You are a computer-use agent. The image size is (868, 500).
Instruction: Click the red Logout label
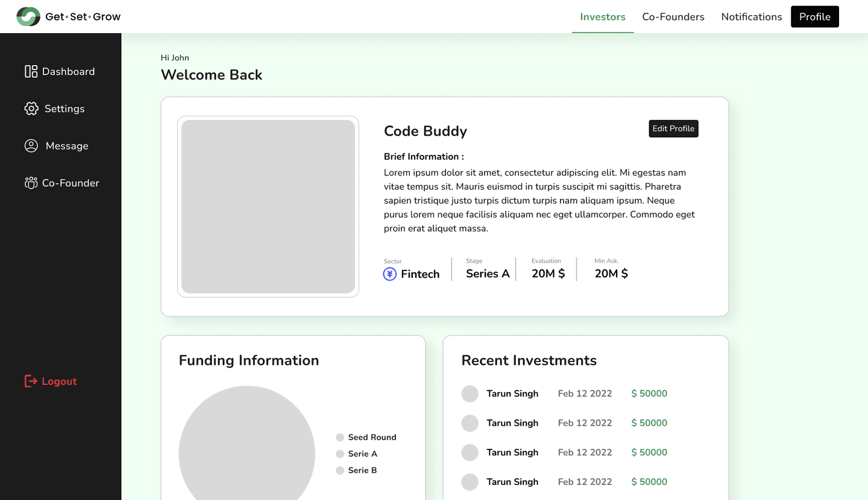coord(59,381)
